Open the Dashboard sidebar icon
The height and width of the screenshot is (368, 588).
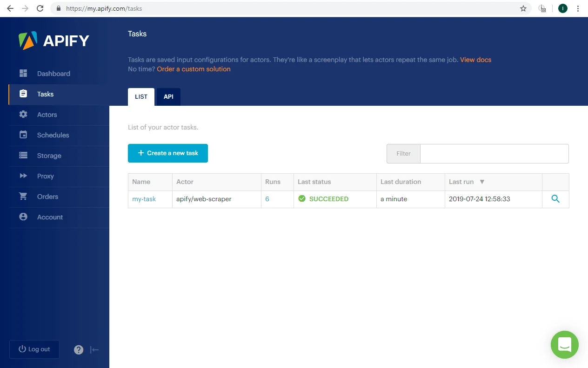23,73
